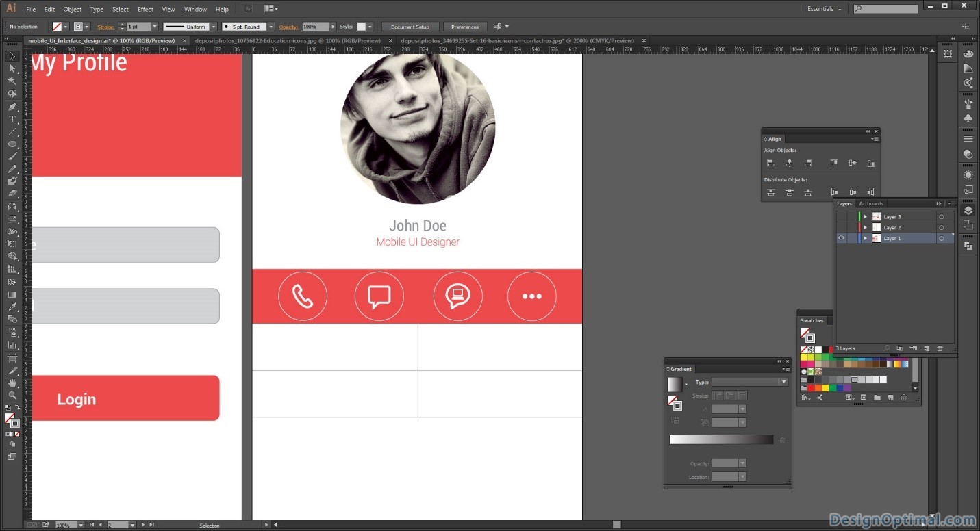Open Swatch Libraries menu icon
The image size is (980, 531).
pyautogui.click(x=806, y=397)
